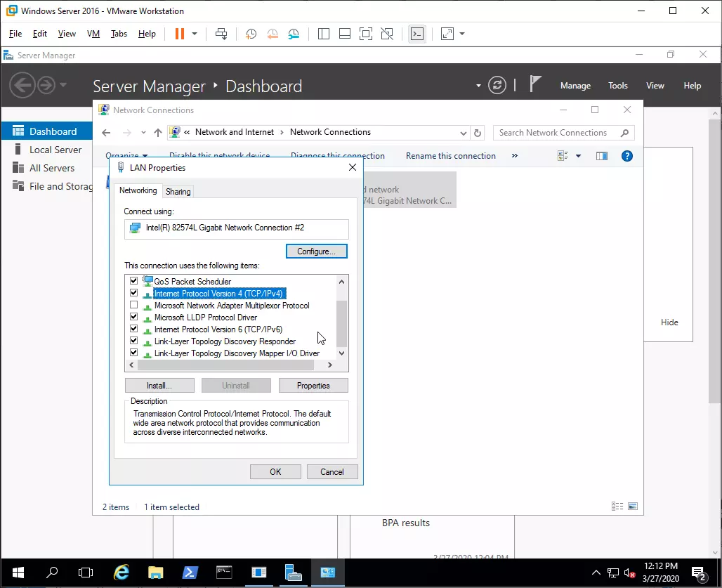Take a snapshot with the VMware clock icon
This screenshot has width=722, height=588.
[x=251, y=34]
